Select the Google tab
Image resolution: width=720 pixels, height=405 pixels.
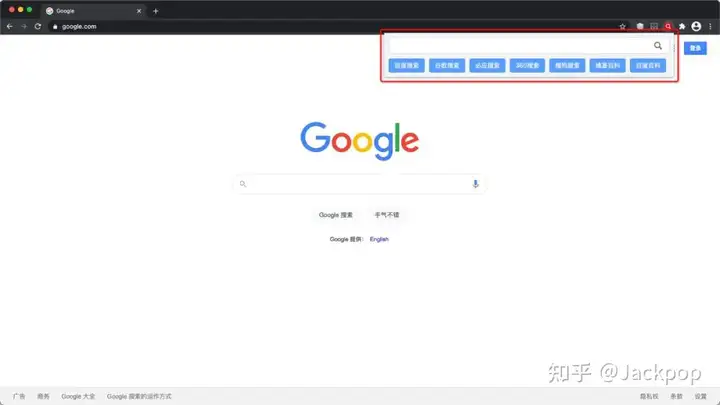click(x=93, y=11)
